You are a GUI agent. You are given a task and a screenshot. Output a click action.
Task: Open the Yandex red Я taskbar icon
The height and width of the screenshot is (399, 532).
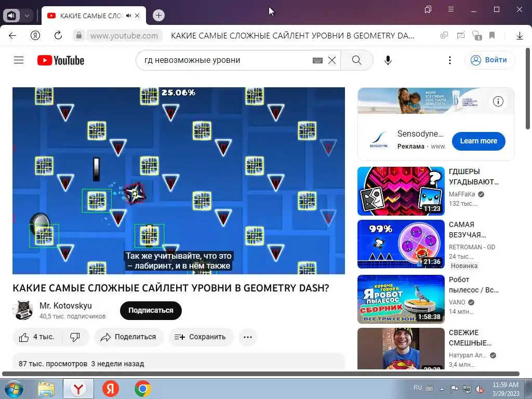[111, 389]
